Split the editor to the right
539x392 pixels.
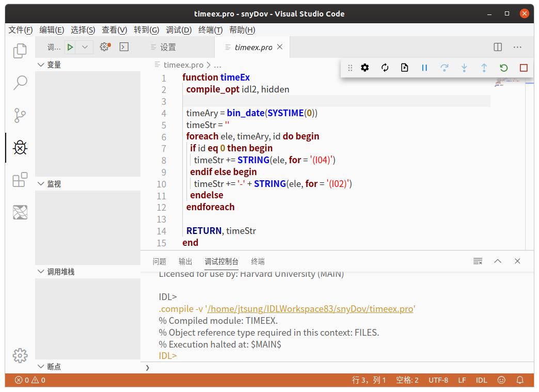coord(498,47)
